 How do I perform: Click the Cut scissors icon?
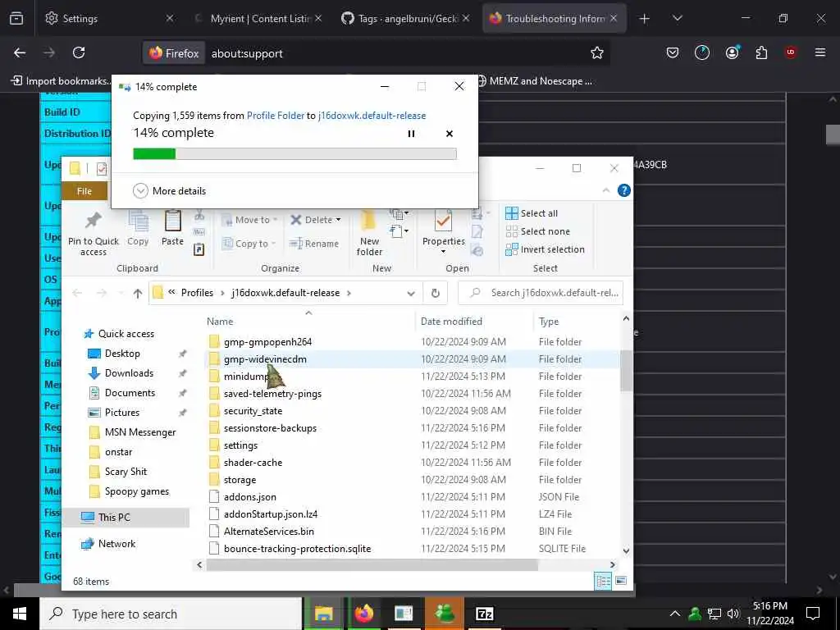click(199, 216)
